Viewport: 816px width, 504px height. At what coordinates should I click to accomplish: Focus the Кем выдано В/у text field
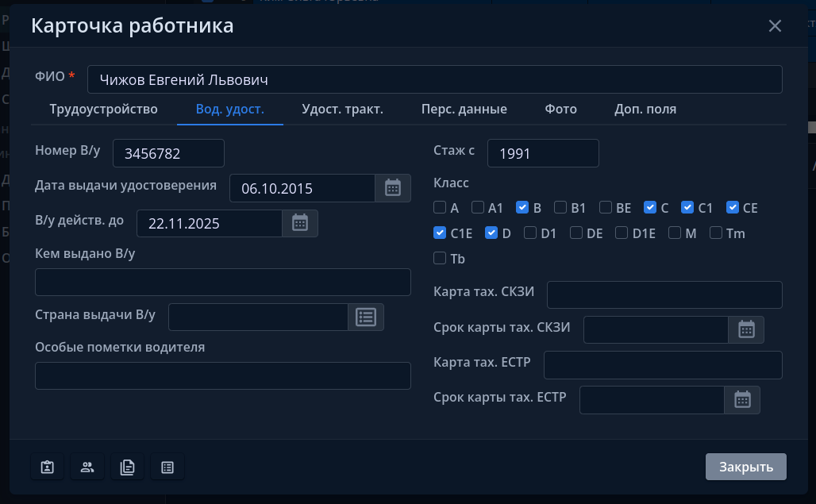point(223,282)
